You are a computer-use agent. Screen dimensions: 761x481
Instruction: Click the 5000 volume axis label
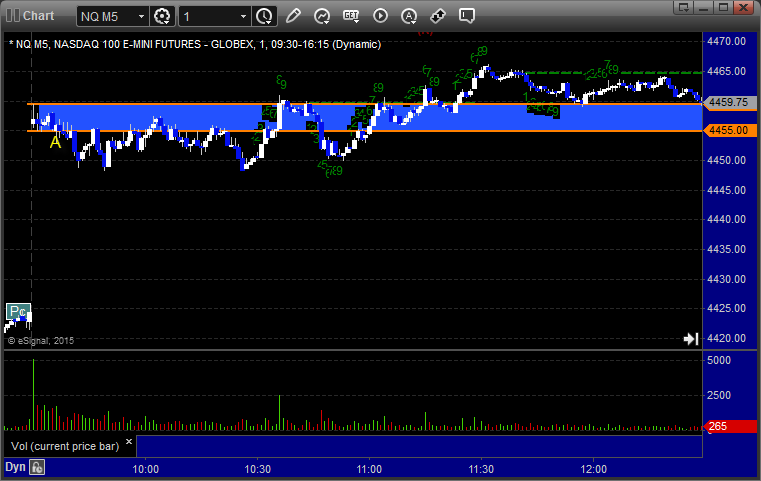[719, 360]
